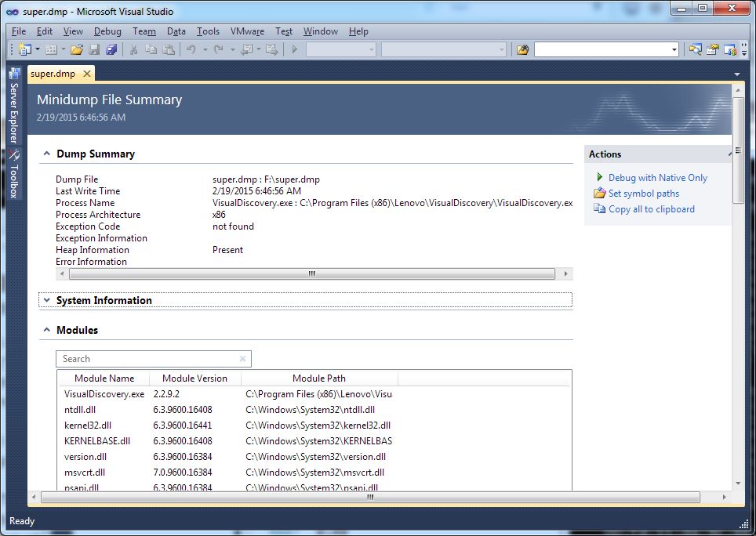Click the Modules search input field
This screenshot has height=536, width=756.
click(x=154, y=359)
